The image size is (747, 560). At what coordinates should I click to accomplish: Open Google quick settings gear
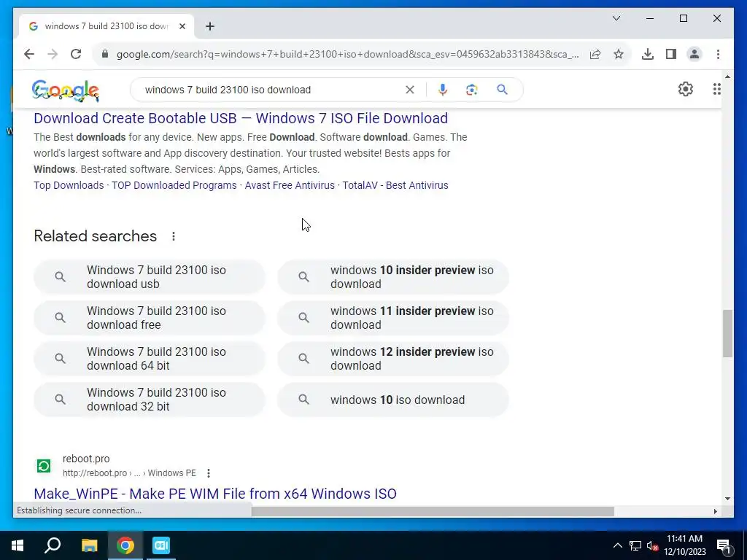(x=686, y=89)
